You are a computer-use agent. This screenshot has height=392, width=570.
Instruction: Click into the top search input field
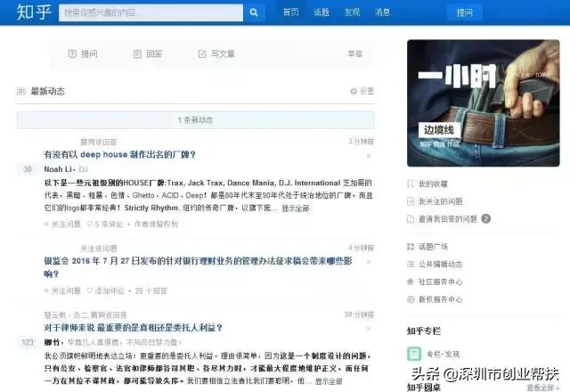150,12
